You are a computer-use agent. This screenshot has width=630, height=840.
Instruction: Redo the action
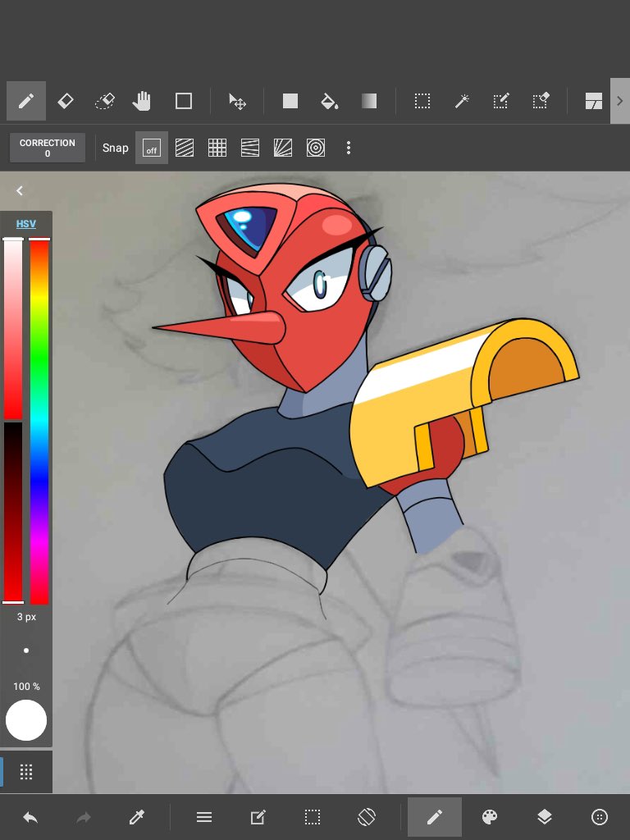[x=84, y=817]
